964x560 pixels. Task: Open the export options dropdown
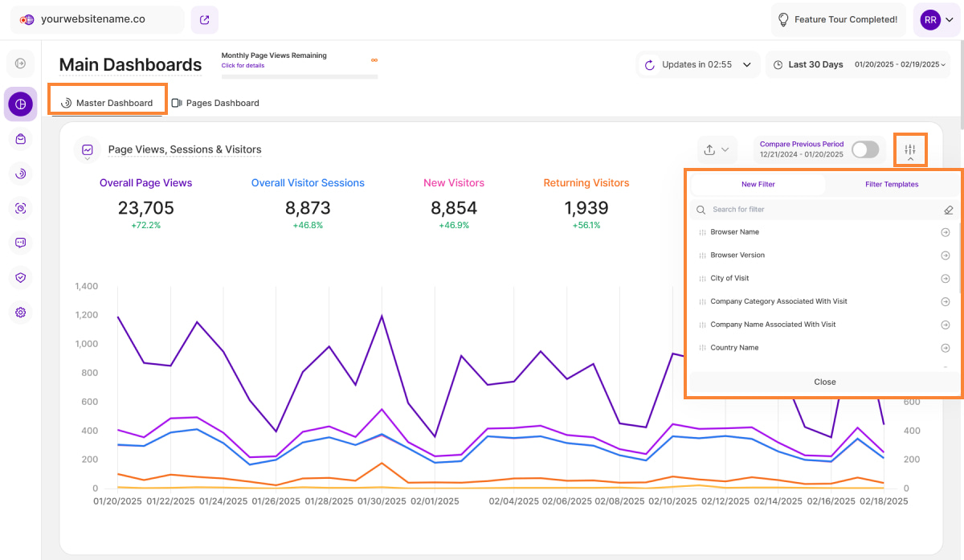[717, 149]
